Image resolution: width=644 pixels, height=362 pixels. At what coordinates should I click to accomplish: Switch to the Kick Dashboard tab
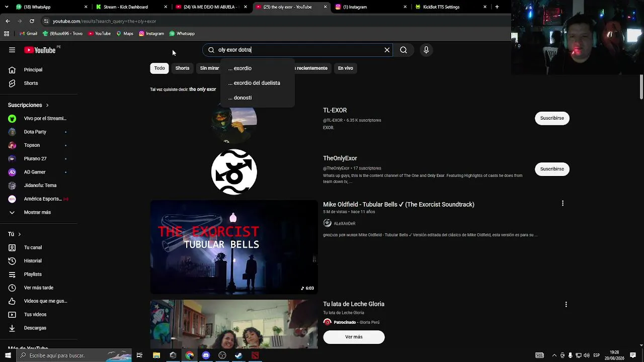(131, 7)
